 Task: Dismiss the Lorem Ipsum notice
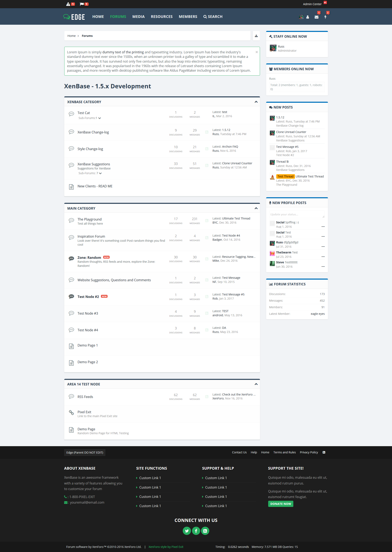click(257, 52)
